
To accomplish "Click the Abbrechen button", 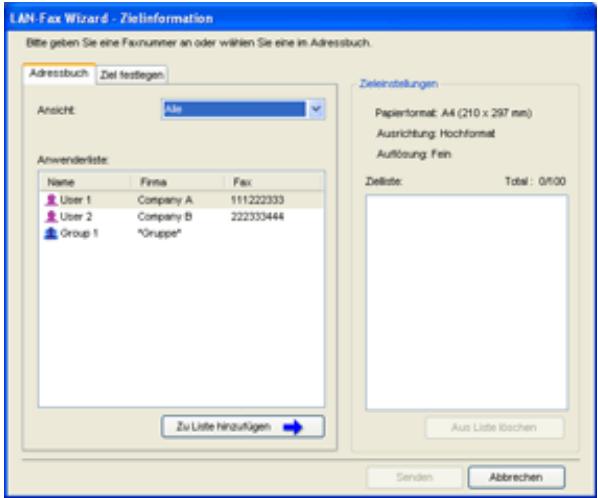I will pyautogui.click(x=516, y=477).
